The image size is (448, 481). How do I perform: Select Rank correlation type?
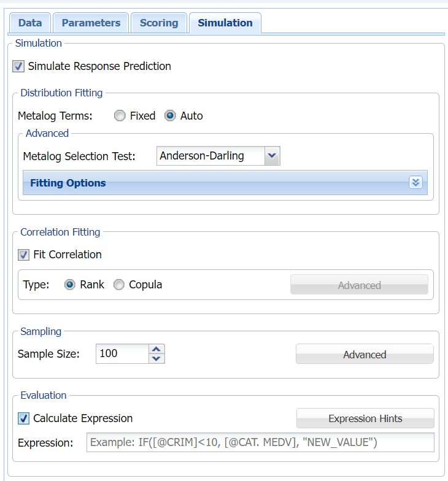point(70,285)
